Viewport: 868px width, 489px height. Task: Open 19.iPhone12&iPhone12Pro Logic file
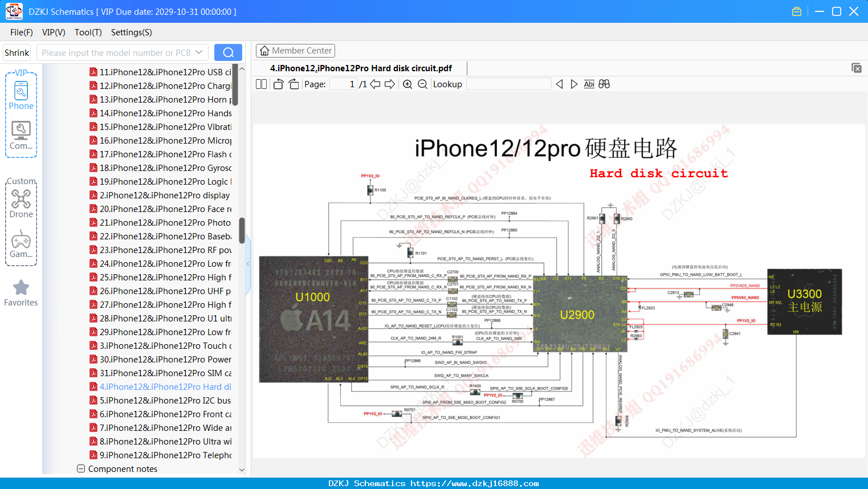(160, 181)
